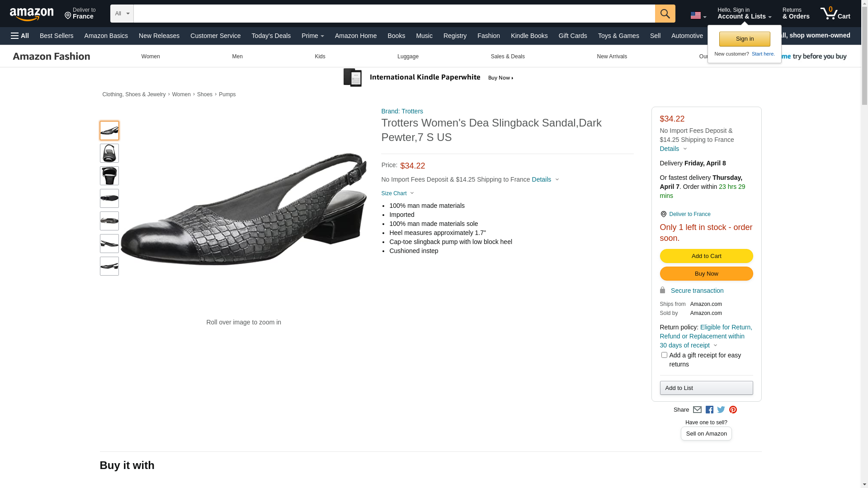Click the search magnifier button

665,14
